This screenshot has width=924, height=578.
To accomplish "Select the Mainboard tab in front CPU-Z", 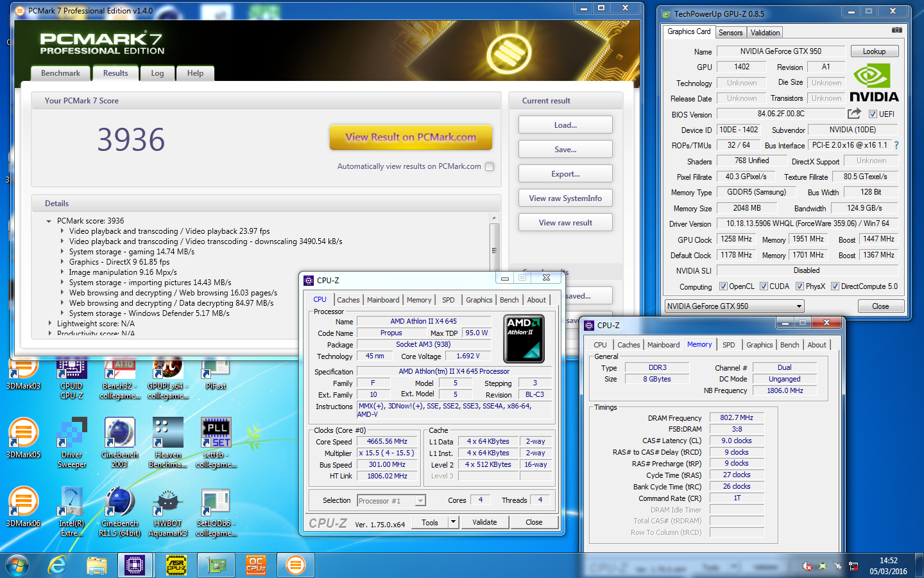I will pos(383,300).
